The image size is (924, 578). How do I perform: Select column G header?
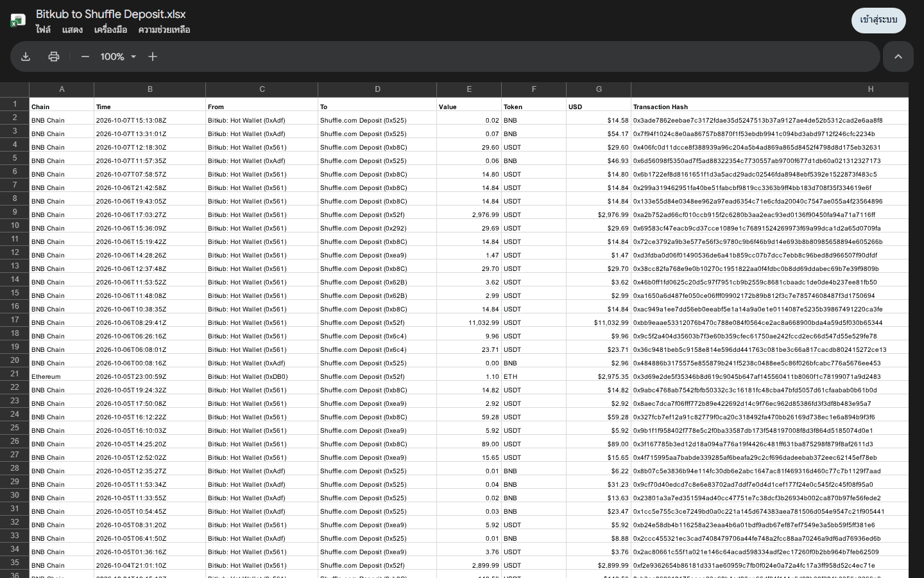point(599,89)
